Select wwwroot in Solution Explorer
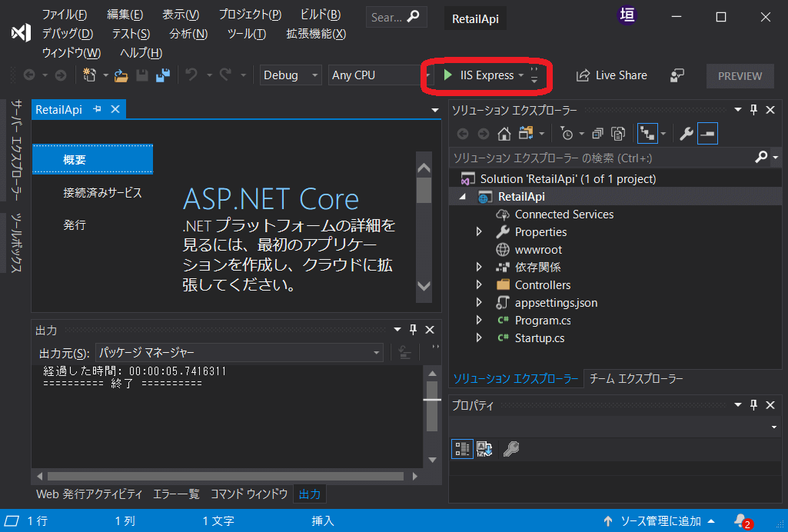The image size is (788, 532). tap(538, 250)
